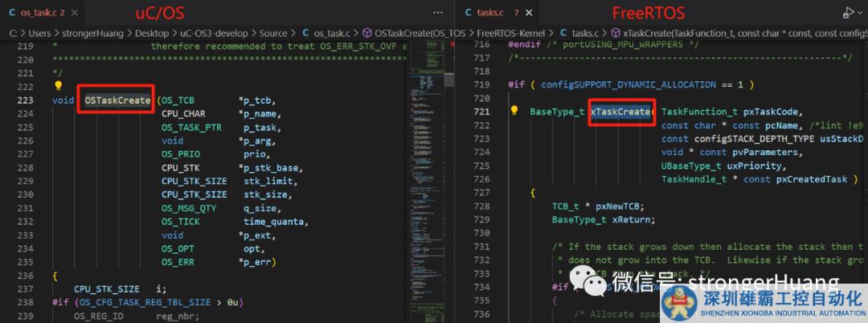Viewport: 868px width, 323px height.
Task: Open the left editor's more actions ellipsis
Action: [x=437, y=12]
